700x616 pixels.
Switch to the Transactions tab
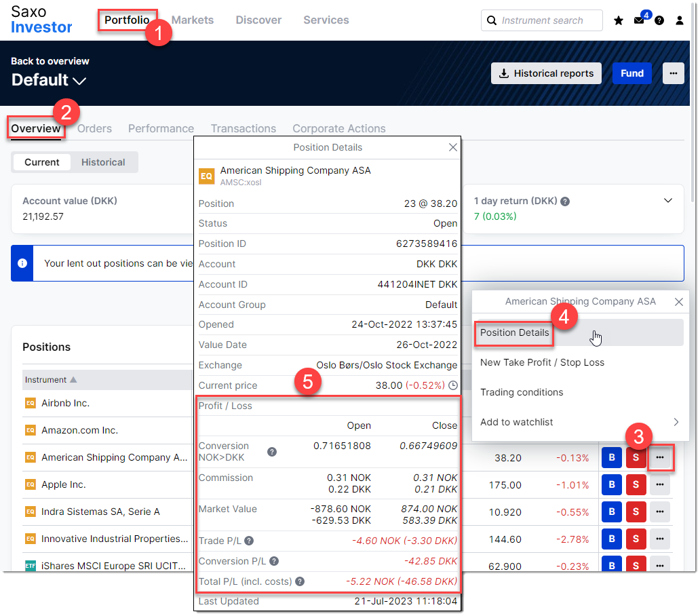click(244, 128)
